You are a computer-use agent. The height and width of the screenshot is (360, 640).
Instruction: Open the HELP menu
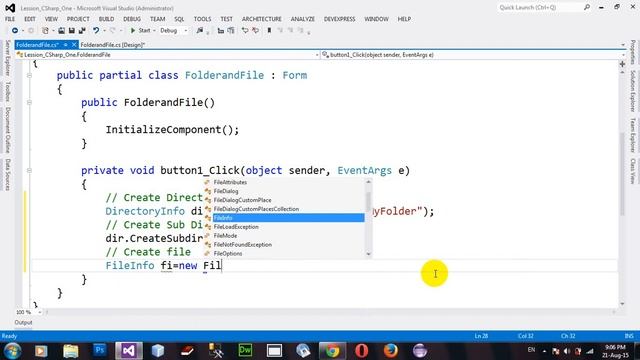(x=404, y=19)
